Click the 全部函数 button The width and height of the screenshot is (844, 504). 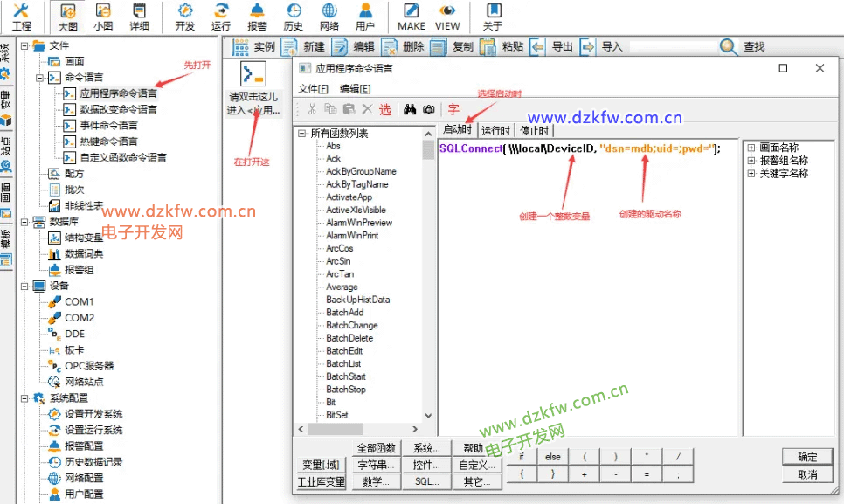point(377,448)
